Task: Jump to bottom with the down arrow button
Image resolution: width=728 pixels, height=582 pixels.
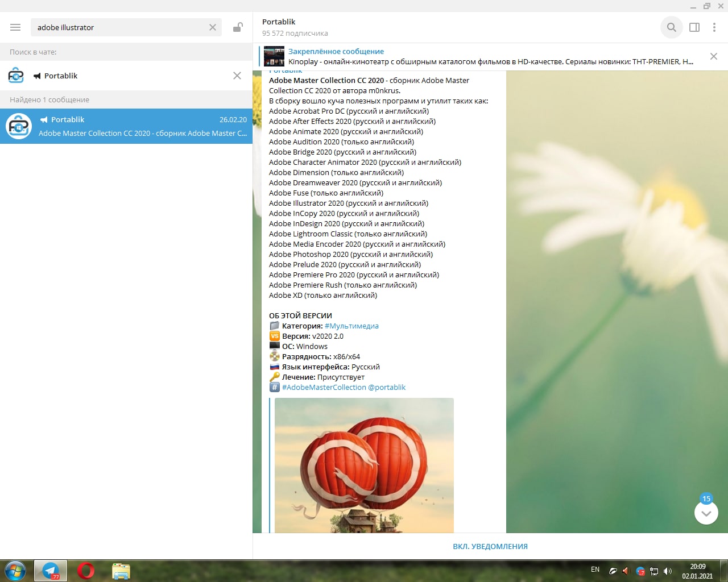Action: click(706, 513)
